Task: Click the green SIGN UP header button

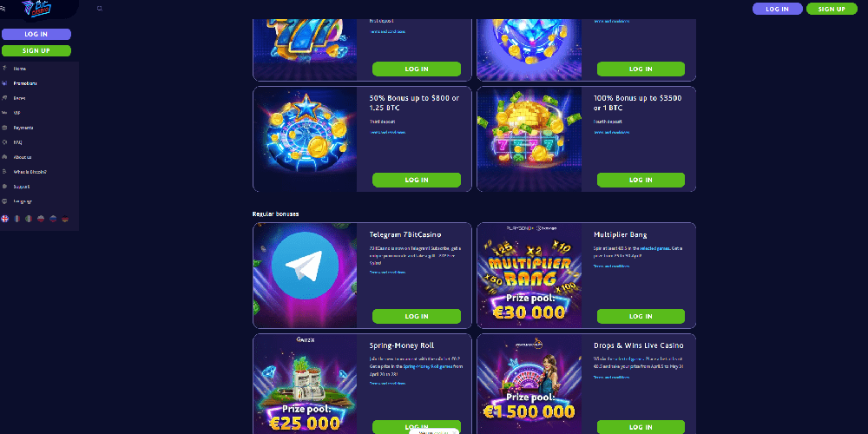Action: (x=832, y=9)
